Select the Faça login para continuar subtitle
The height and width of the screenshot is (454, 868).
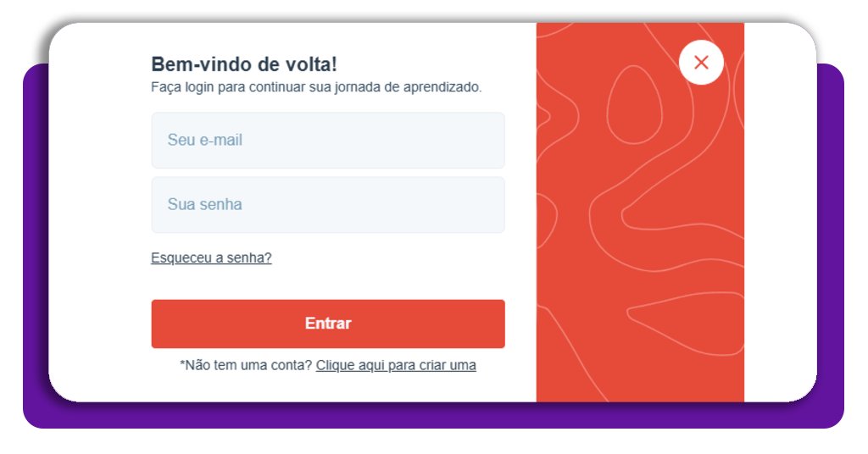click(316, 87)
